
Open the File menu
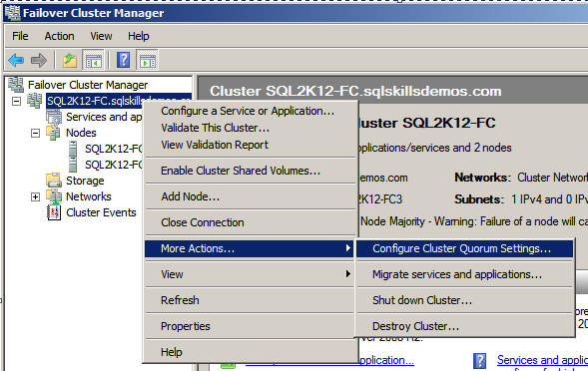coord(20,36)
